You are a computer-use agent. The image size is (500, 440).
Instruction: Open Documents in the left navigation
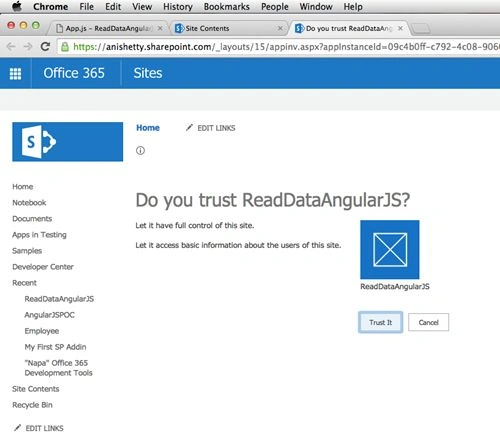click(32, 219)
